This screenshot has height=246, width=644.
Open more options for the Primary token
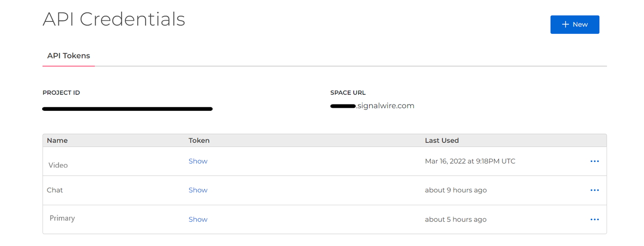595,219
